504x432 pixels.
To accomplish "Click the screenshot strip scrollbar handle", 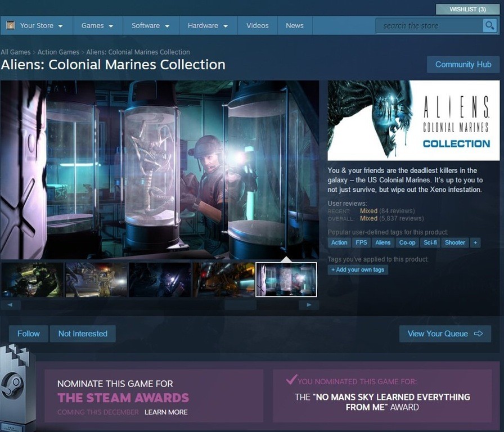I will coord(240,305).
